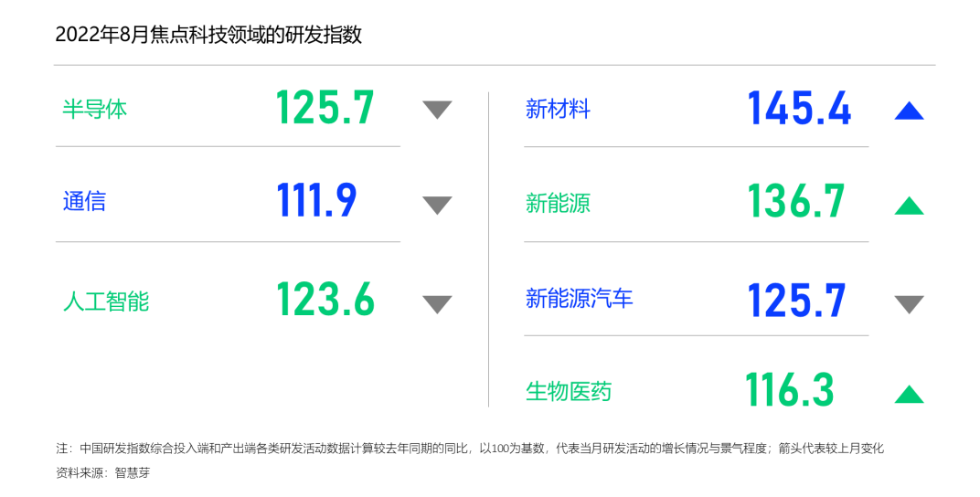Image resolution: width=980 pixels, height=497 pixels.
Task: Select the 生物医药 label
Action: coord(568,392)
